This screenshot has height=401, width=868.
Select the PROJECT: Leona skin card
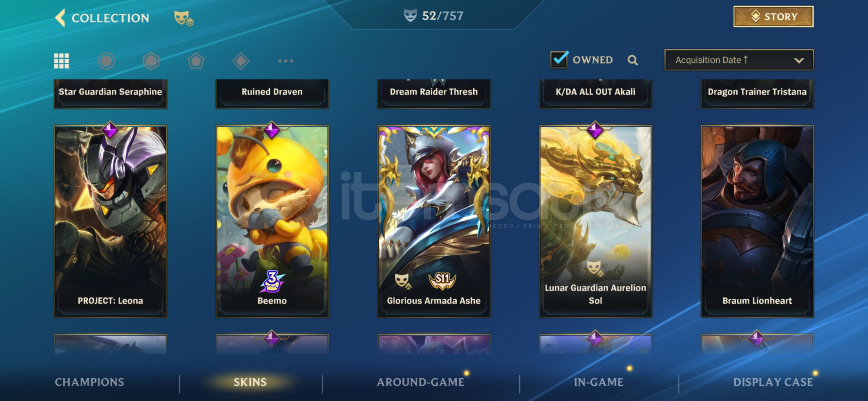click(111, 221)
